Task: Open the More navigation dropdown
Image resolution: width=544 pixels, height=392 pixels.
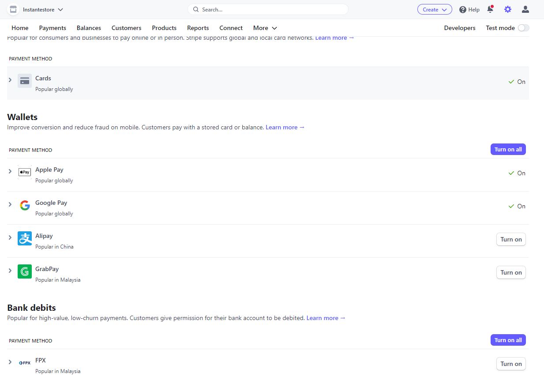Action: (265, 28)
